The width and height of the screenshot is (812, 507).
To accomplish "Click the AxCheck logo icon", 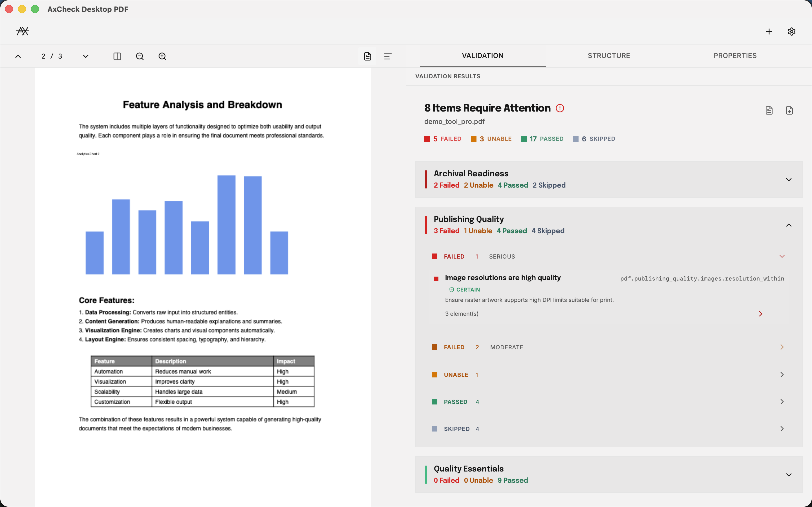I will 23,31.
